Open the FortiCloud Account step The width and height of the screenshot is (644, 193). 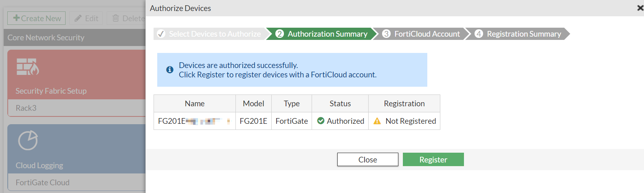point(422,34)
